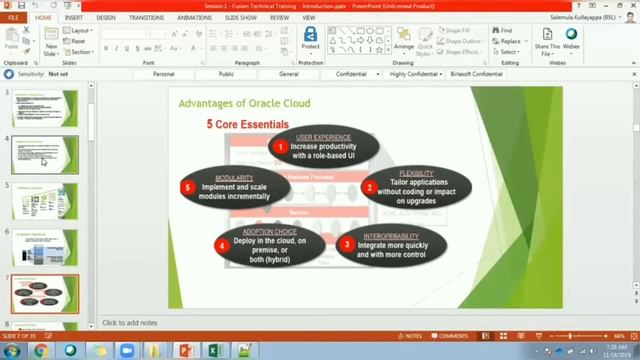The image size is (640, 360).
Task: Toggle Center text alignment
Action: (223, 49)
